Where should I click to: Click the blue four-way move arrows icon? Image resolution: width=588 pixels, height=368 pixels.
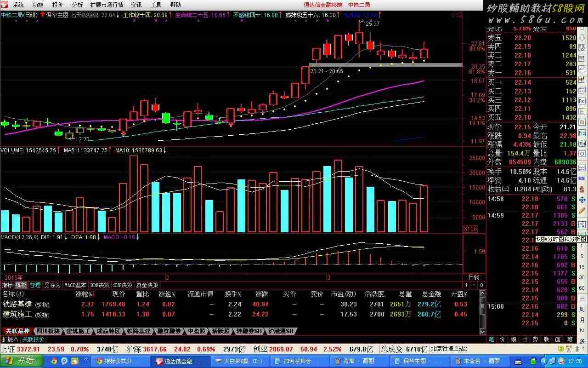coord(582,200)
